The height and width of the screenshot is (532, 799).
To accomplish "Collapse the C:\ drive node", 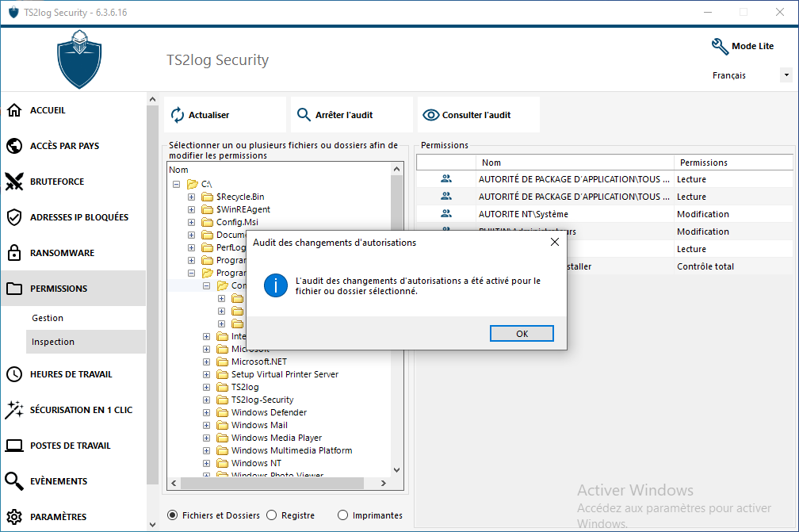I will [176, 184].
